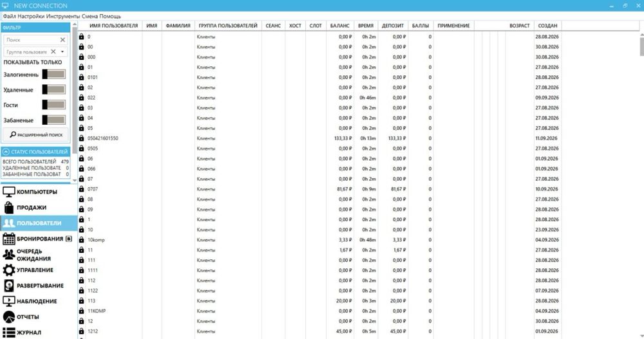Click created date 11.09.2026
This screenshot has height=339, width=644.
pyautogui.click(x=547, y=138)
